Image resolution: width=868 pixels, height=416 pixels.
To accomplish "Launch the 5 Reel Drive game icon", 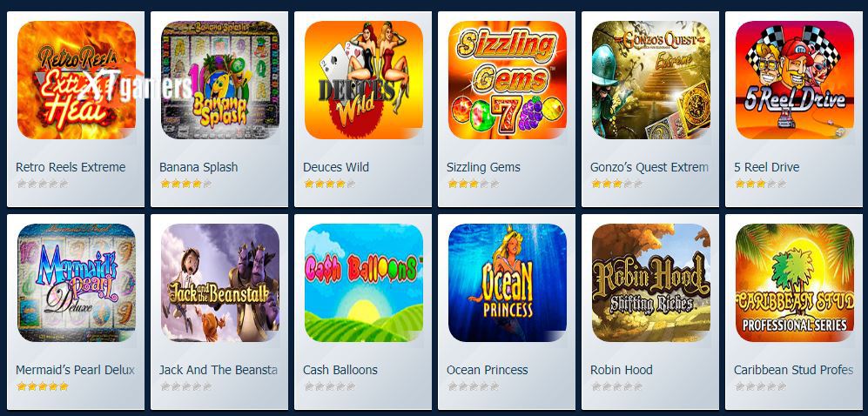I will pos(795,80).
